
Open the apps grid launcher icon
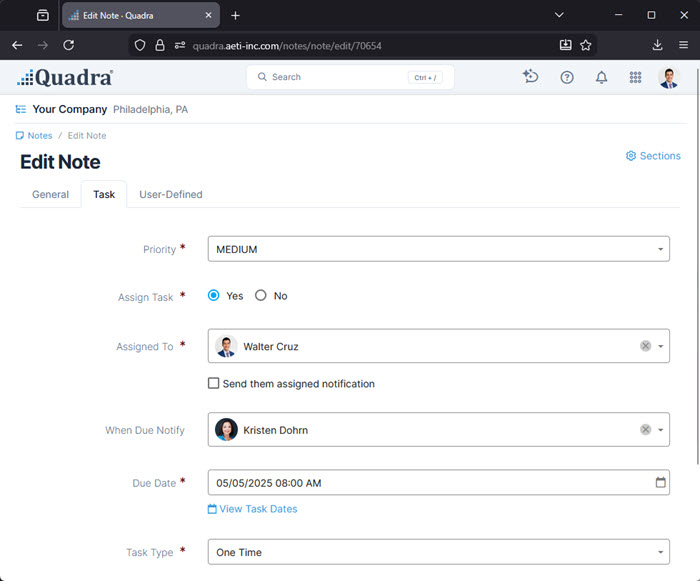635,78
